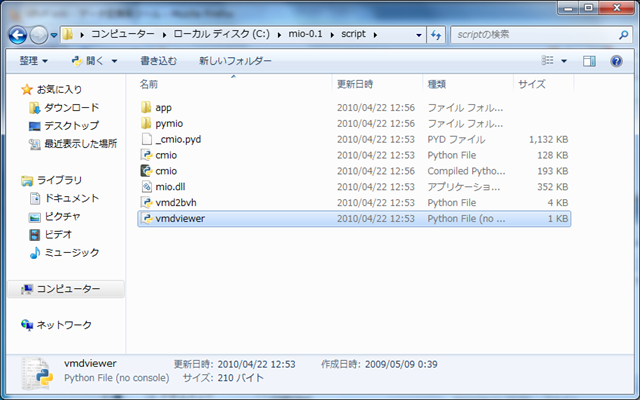
Task: Click the greyed Forward navigation arrow
Action: [x=39, y=35]
